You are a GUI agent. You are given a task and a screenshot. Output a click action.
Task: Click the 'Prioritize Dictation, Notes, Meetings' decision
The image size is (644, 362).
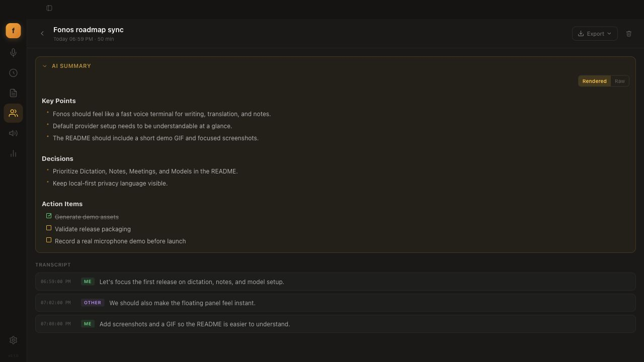(x=145, y=171)
